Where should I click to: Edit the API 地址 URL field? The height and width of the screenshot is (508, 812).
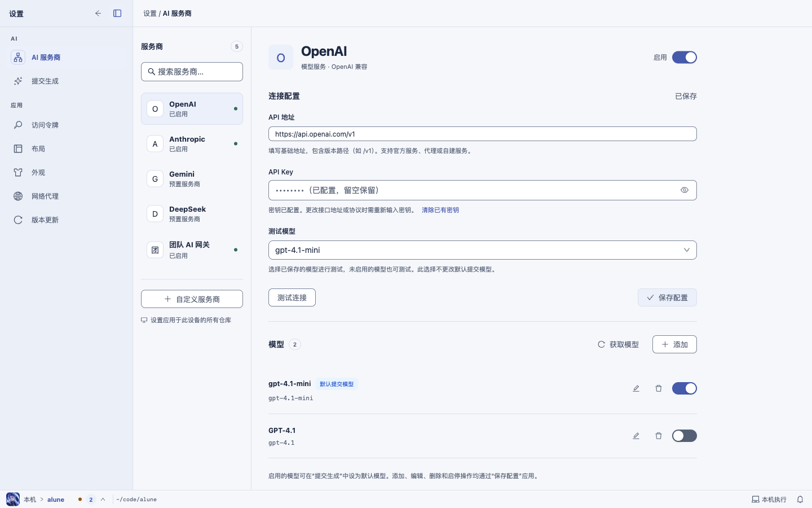click(483, 134)
